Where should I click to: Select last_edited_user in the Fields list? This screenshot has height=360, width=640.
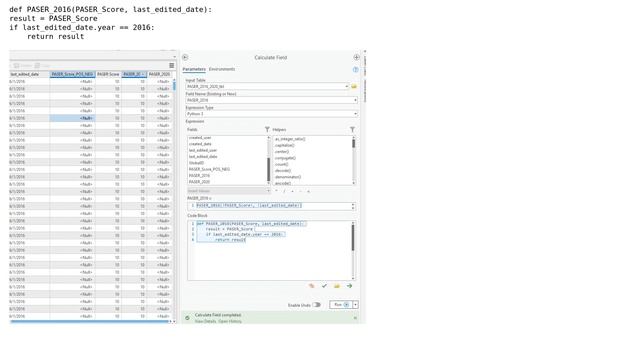(x=202, y=150)
